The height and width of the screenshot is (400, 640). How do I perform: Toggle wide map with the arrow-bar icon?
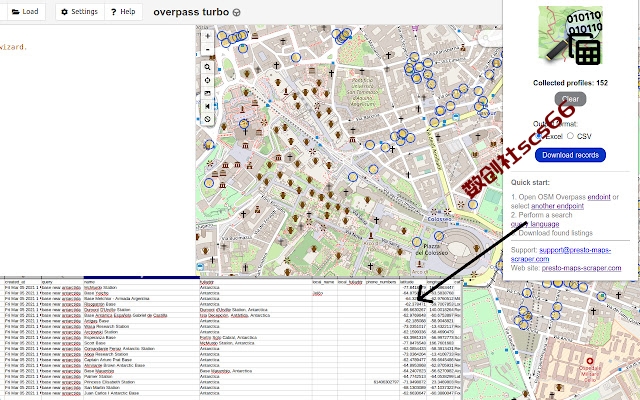[208, 106]
